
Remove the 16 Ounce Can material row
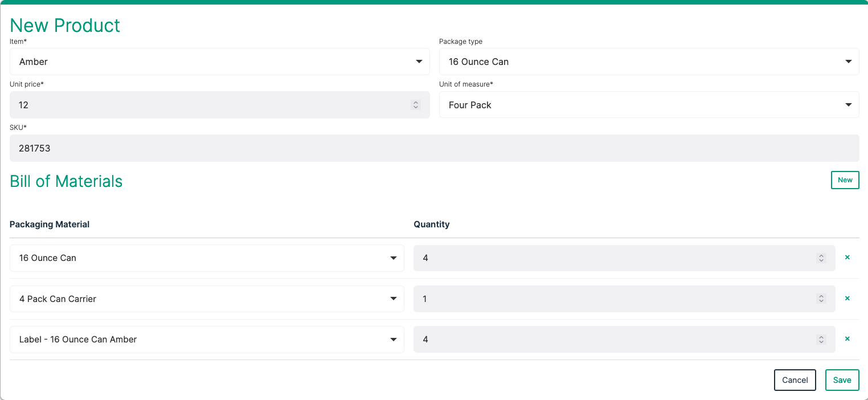tap(847, 258)
